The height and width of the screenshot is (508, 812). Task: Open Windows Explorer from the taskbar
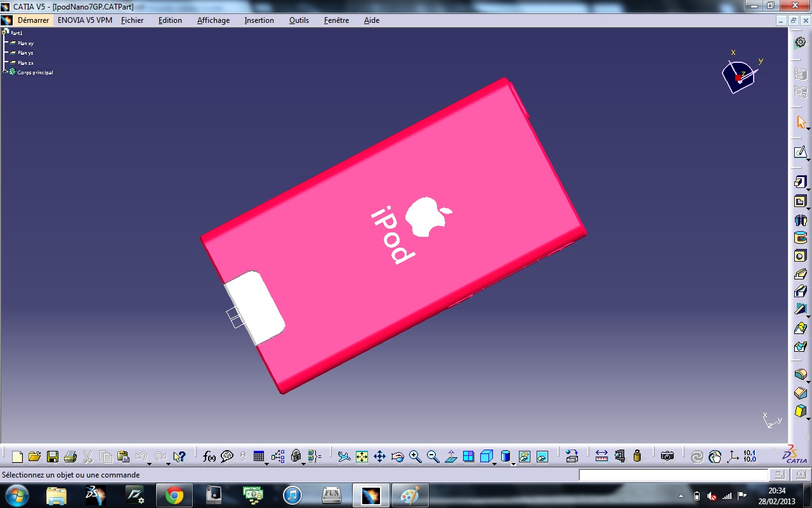coord(56,495)
